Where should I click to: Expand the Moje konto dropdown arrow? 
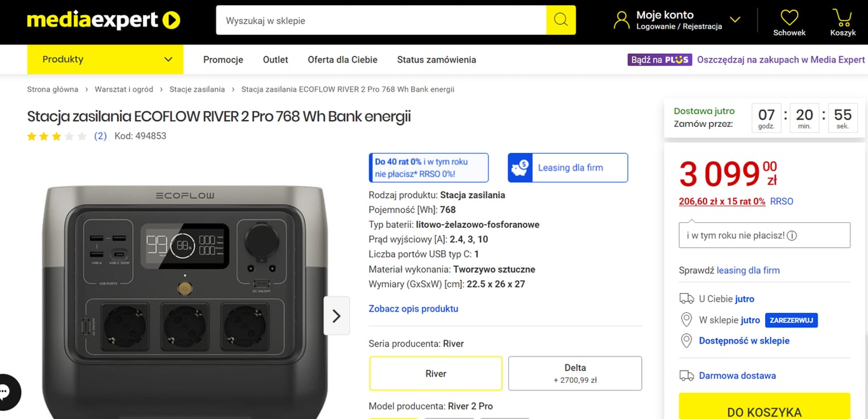(735, 20)
